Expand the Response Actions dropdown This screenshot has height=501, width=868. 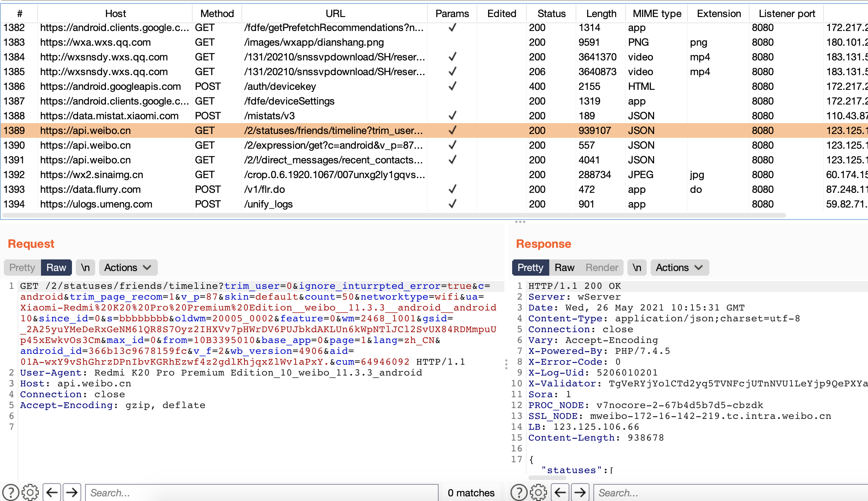tap(679, 268)
